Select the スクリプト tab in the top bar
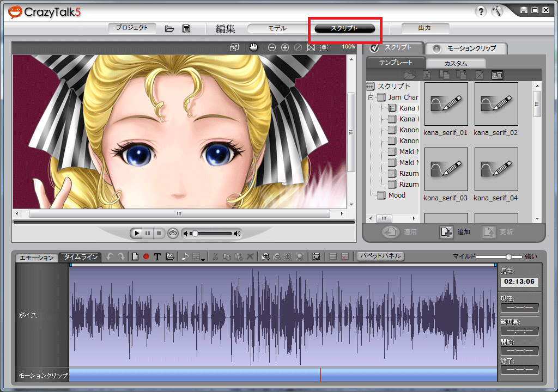 [x=344, y=28]
